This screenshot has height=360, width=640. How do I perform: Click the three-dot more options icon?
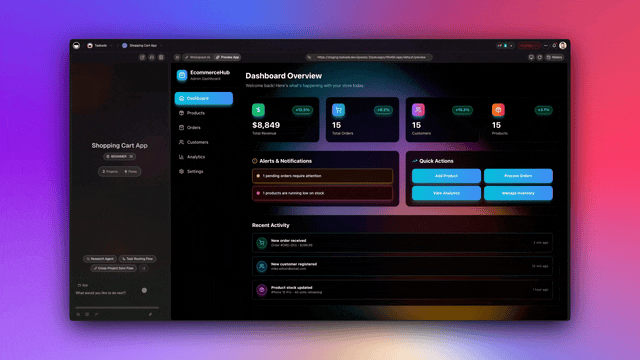point(546,45)
